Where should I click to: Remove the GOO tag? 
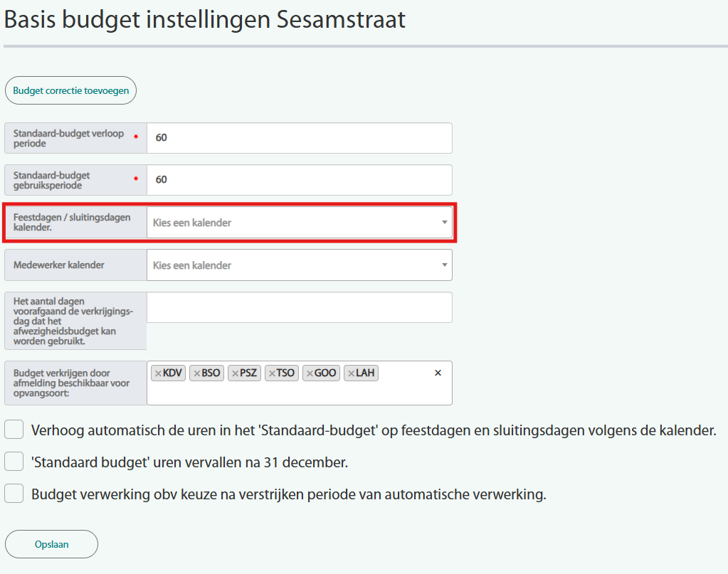click(310, 373)
